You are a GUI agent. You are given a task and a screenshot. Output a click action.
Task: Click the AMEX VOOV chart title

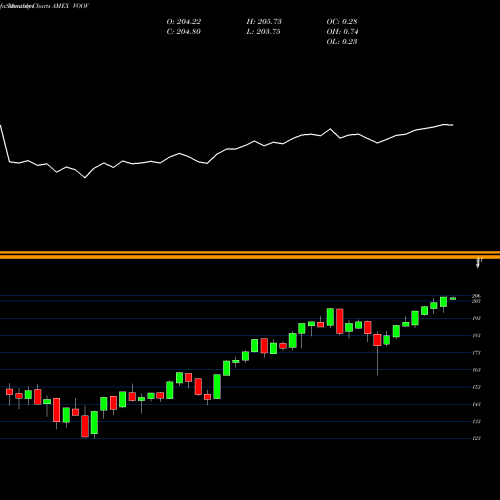(70, 6)
